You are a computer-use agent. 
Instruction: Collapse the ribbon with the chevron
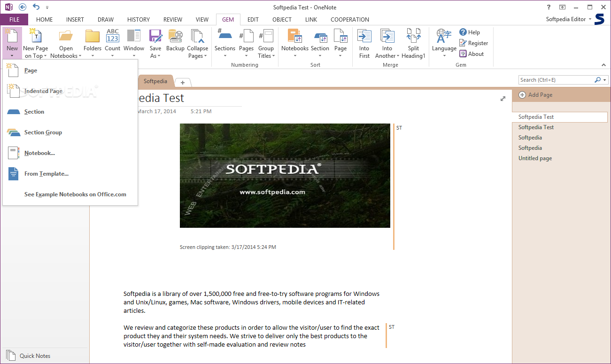[x=604, y=65]
